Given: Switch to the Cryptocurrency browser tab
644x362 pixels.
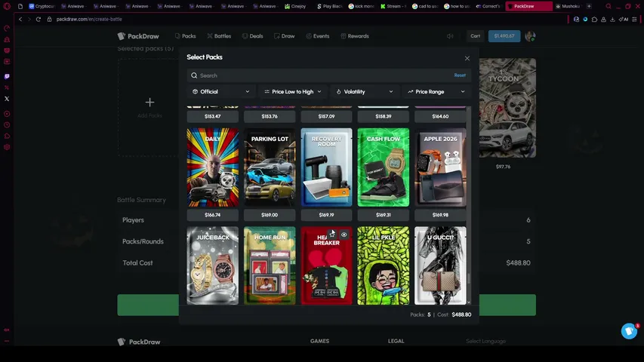Looking at the screenshot, I should (x=41, y=6).
